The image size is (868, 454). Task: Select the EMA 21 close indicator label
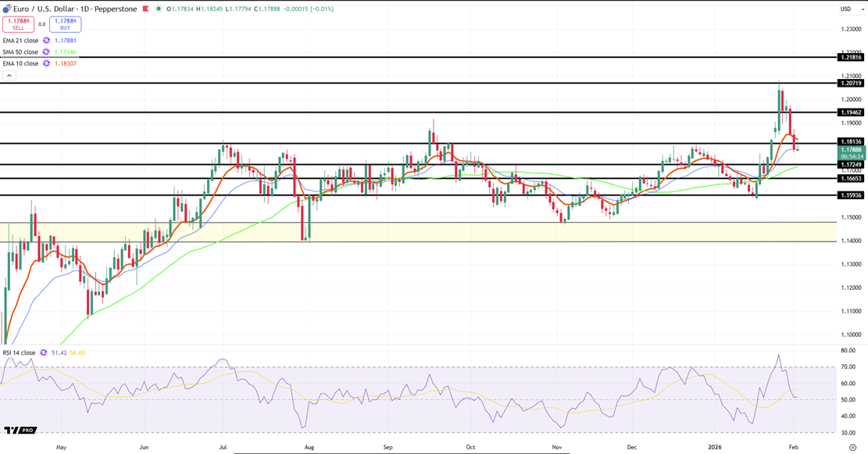[x=20, y=40]
